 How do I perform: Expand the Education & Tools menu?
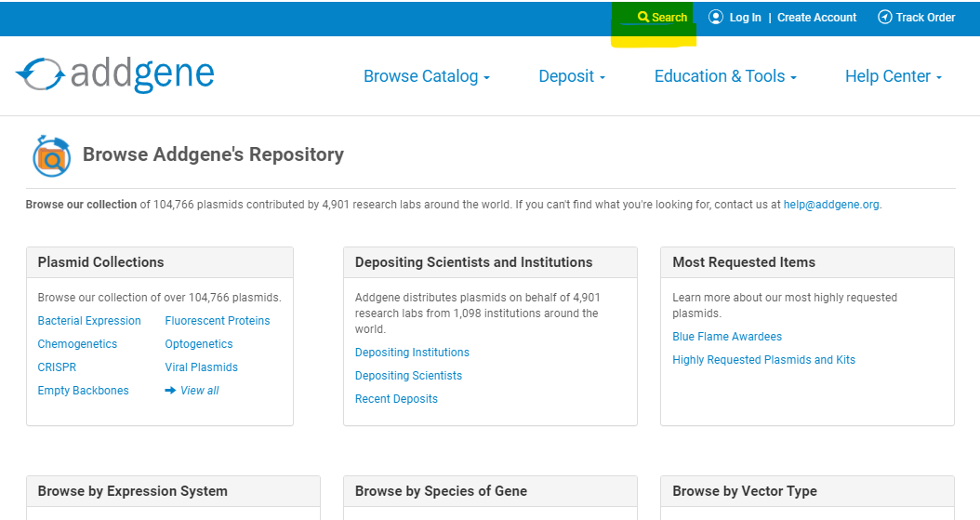pos(725,76)
